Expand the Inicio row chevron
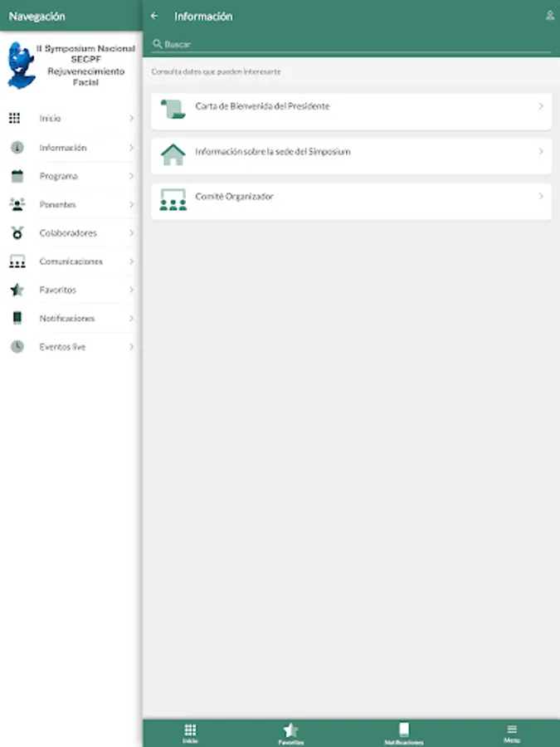The width and height of the screenshot is (560, 747). 131,118
